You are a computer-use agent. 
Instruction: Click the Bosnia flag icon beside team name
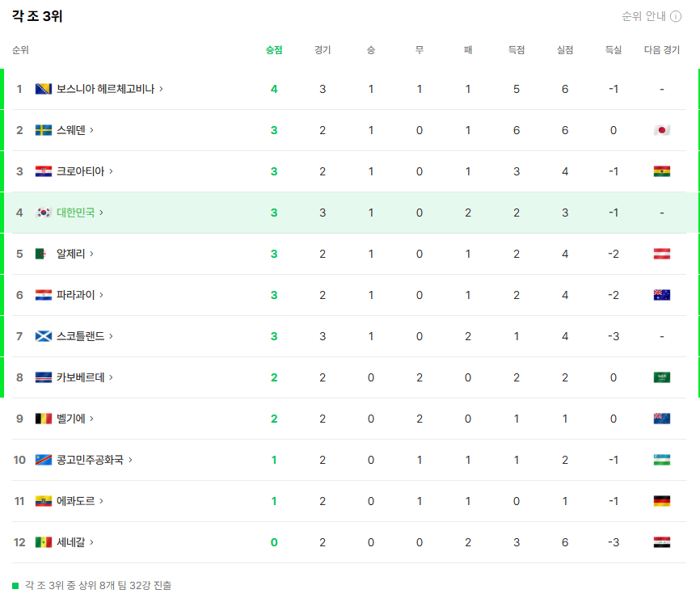pyautogui.click(x=44, y=89)
